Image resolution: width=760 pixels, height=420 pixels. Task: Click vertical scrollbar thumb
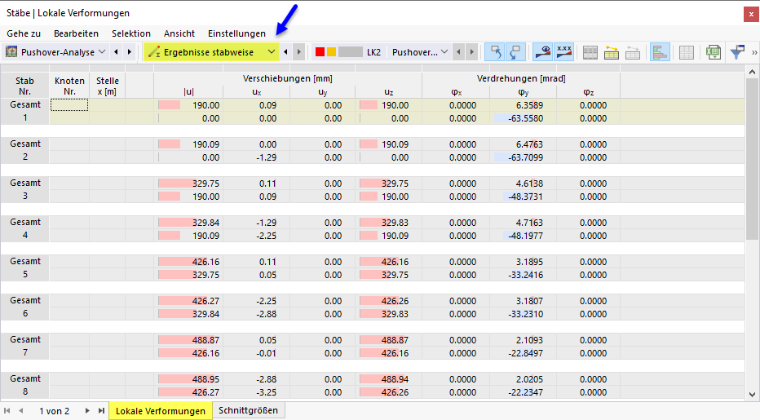[752, 158]
